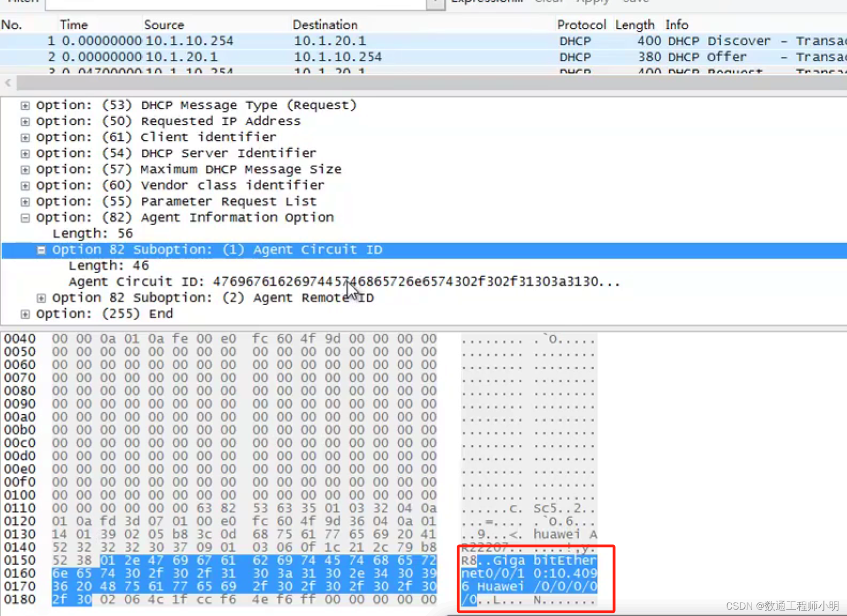Select packet 1 DHCP Discover row

(424, 41)
